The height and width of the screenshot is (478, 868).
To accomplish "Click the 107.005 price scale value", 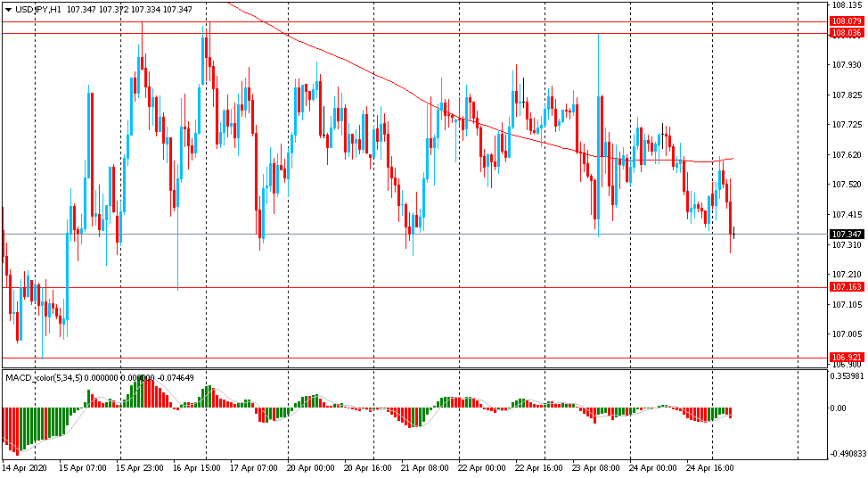I will pyautogui.click(x=847, y=334).
